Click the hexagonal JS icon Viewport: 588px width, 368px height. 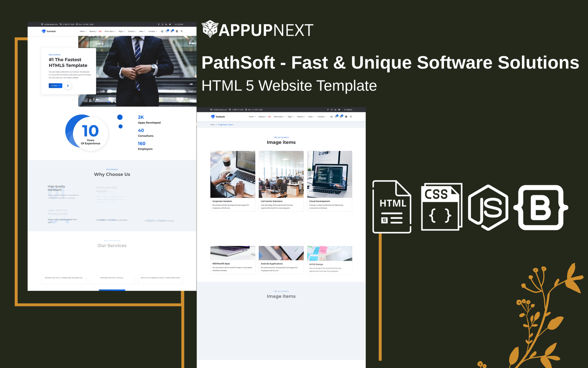(x=488, y=208)
